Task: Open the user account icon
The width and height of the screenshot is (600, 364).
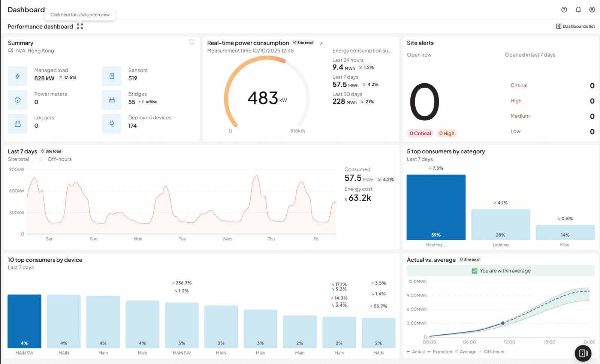Action: (x=592, y=10)
